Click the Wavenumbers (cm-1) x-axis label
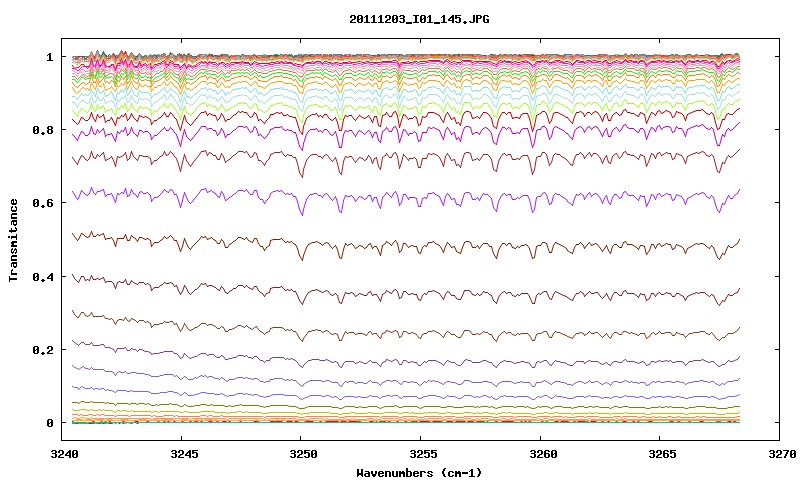This screenshot has width=800, height=480. pyautogui.click(x=419, y=472)
